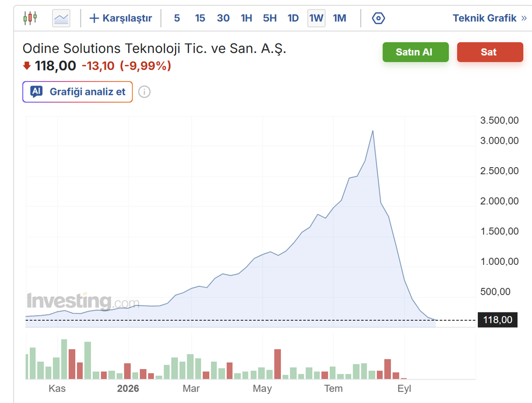Click the Tem month label
This screenshot has height=403, width=532.
click(x=333, y=388)
